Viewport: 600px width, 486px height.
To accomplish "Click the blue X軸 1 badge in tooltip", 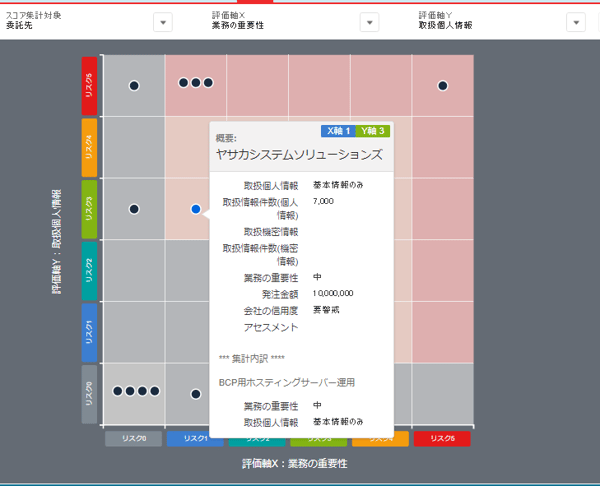I will (337, 131).
